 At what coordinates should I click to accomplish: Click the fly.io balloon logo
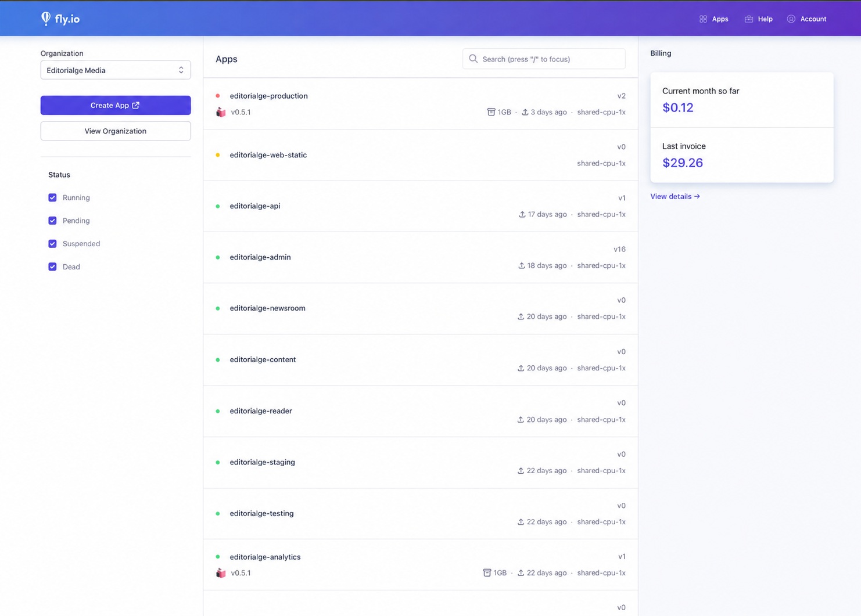tap(45, 19)
